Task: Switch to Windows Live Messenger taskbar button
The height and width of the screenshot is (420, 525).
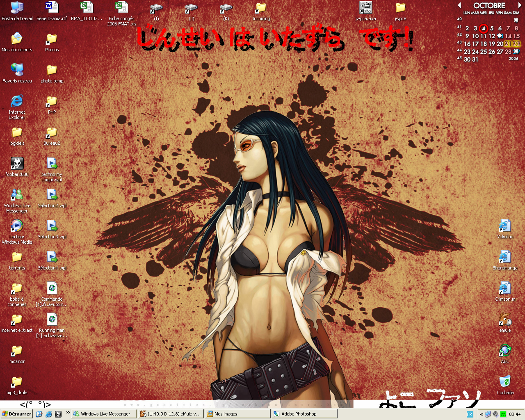Action: point(104,414)
